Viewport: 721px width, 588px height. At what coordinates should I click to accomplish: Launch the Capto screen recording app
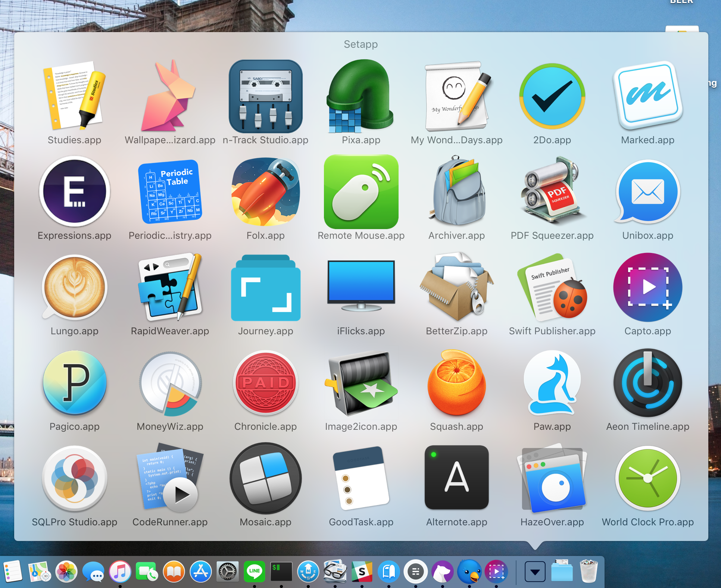point(647,287)
